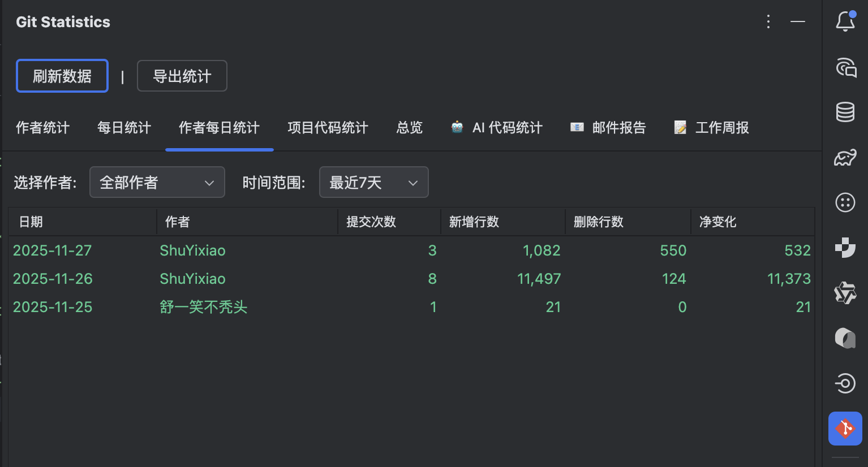Click the 550 deleted lines value
The image size is (868, 467).
673,250
